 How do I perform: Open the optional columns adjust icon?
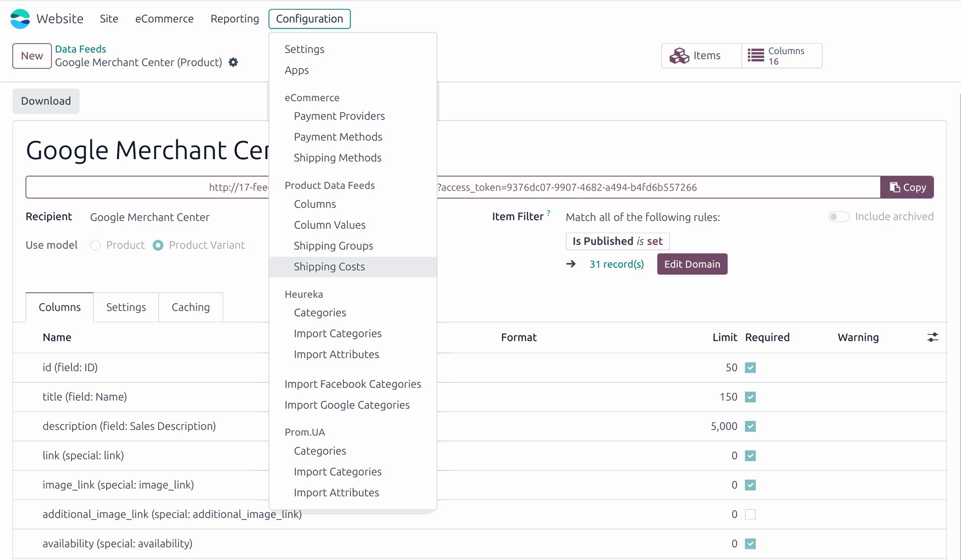coord(932,337)
